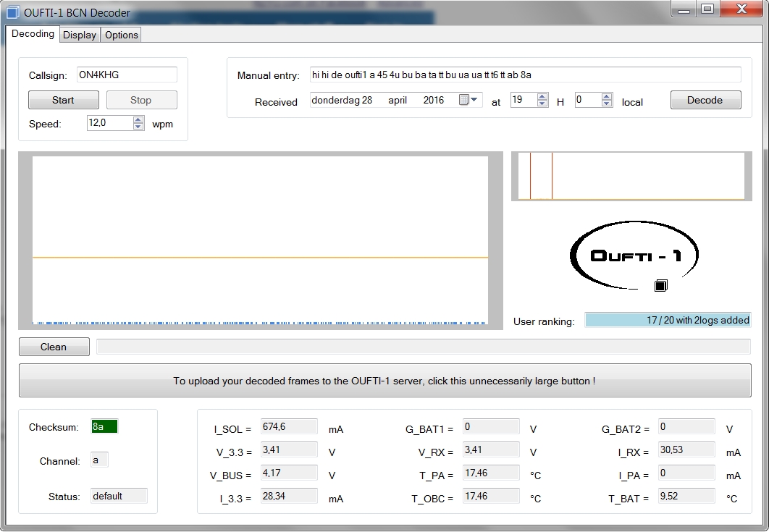Select month april in Received date

pyautogui.click(x=398, y=100)
